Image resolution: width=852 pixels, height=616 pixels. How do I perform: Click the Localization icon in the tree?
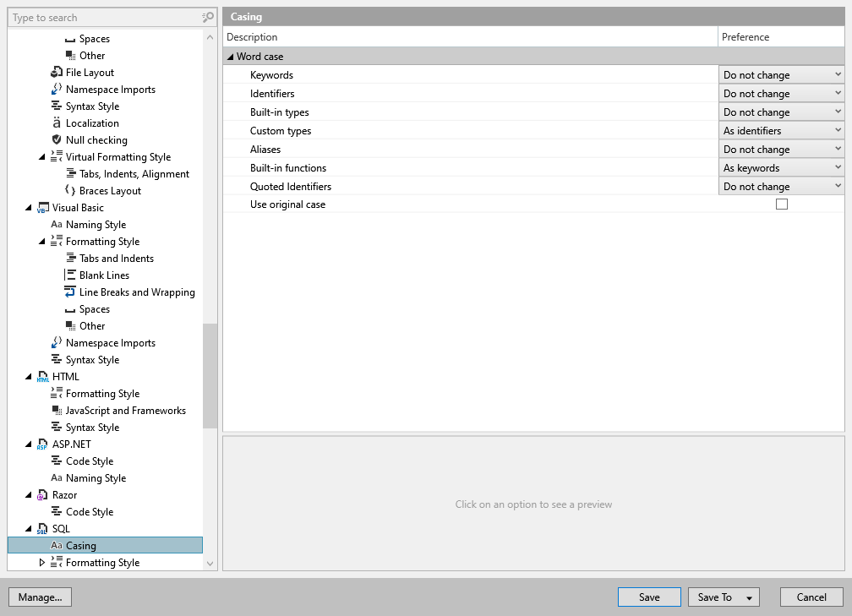tap(57, 123)
